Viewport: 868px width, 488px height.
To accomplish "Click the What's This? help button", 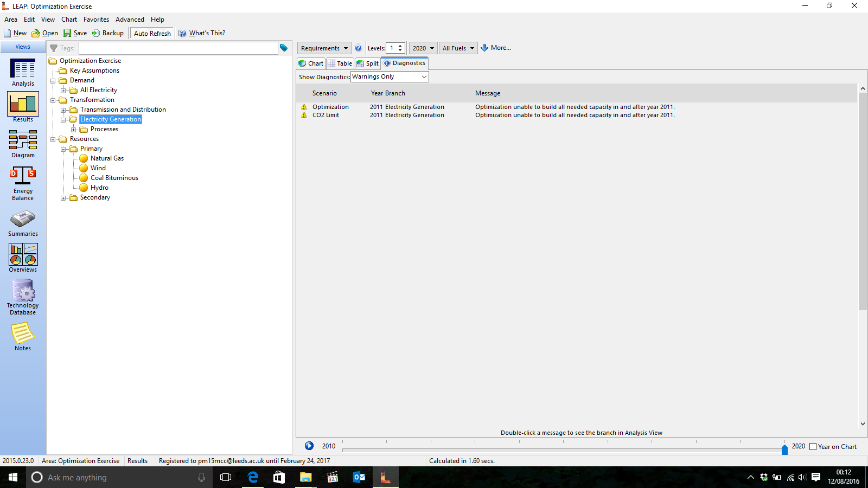I will [x=202, y=33].
